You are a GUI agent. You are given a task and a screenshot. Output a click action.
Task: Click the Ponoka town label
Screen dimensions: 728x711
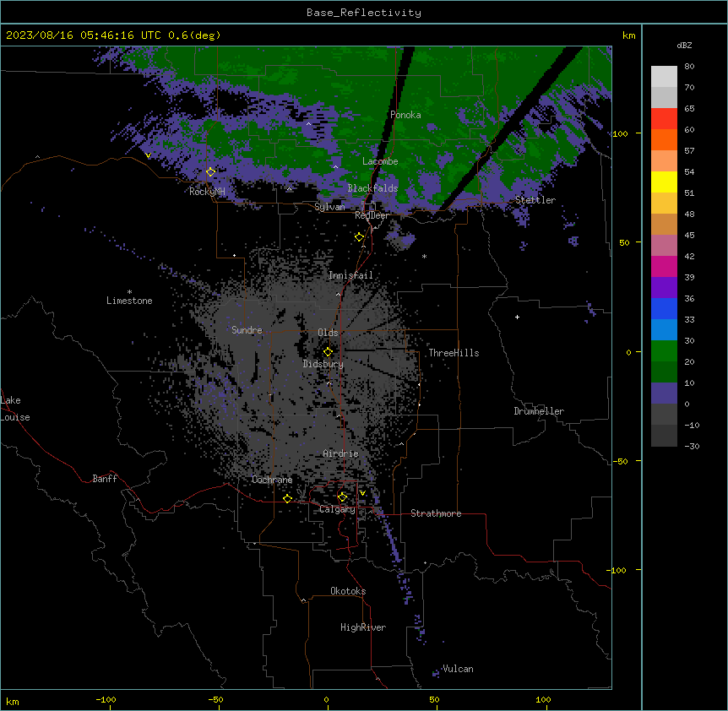[x=405, y=115]
